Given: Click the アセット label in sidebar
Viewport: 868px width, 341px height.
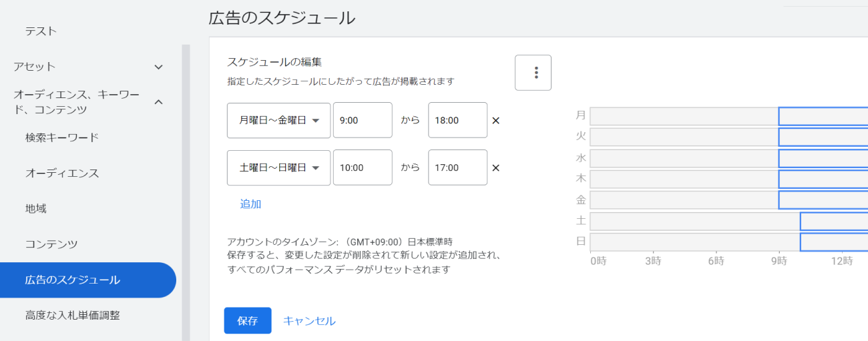Looking at the screenshot, I should (35, 67).
